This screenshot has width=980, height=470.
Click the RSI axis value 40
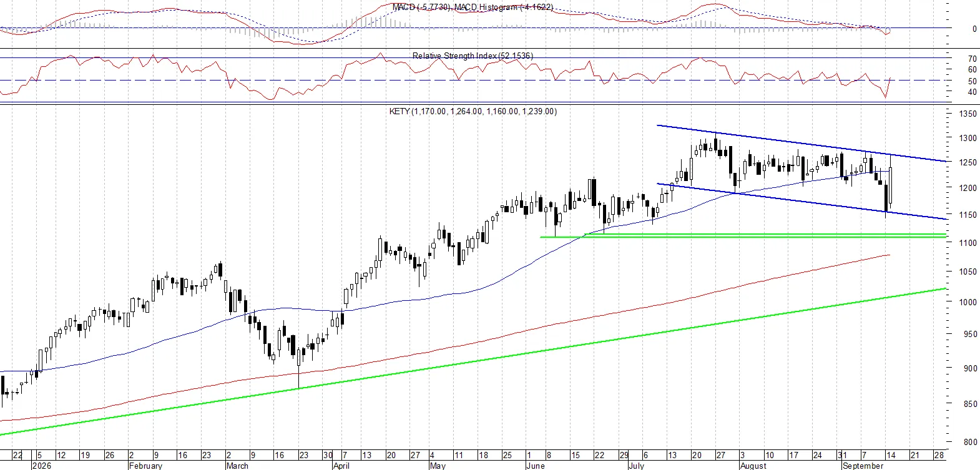[973, 92]
